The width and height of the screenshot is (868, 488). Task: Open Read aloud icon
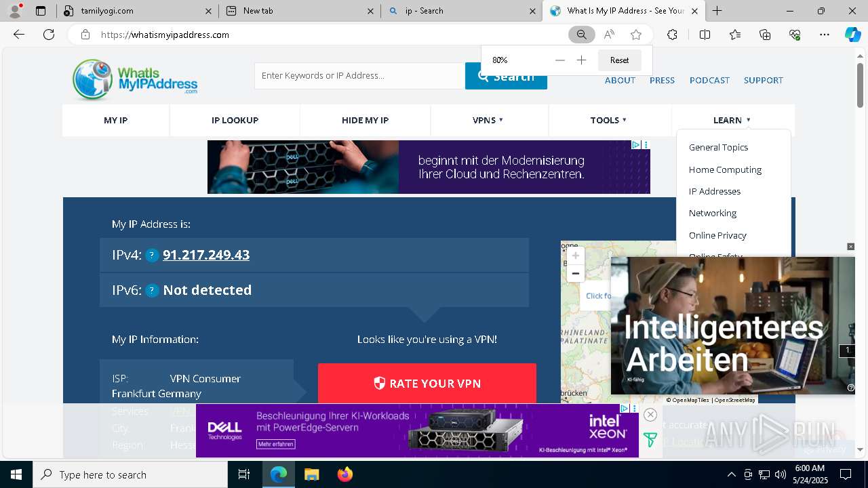coord(609,35)
